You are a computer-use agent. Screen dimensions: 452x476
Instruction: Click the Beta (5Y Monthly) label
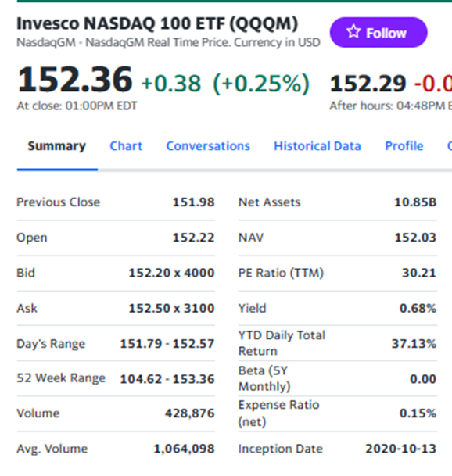264,378
